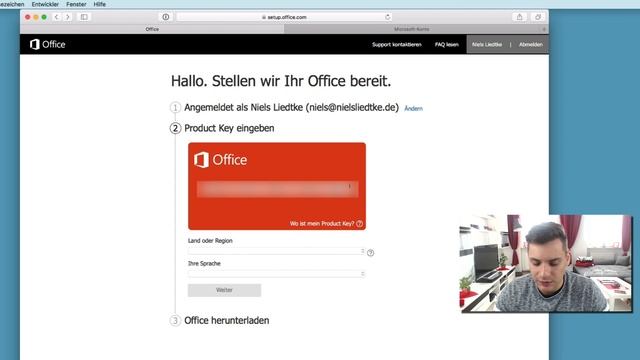640x360 pixels.
Task: Click the webcam video overlay
Action: coord(546,263)
